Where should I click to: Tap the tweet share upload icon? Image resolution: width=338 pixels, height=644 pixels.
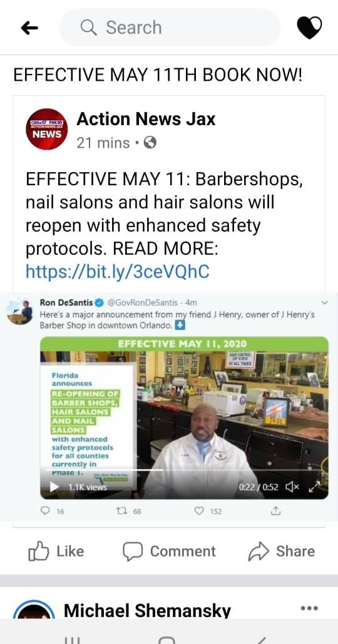[275, 511]
